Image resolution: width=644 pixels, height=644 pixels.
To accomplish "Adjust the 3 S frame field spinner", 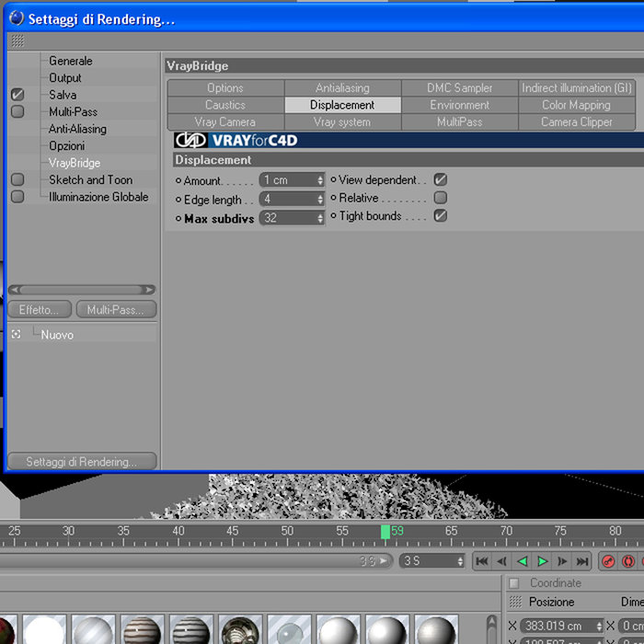I will [460, 561].
